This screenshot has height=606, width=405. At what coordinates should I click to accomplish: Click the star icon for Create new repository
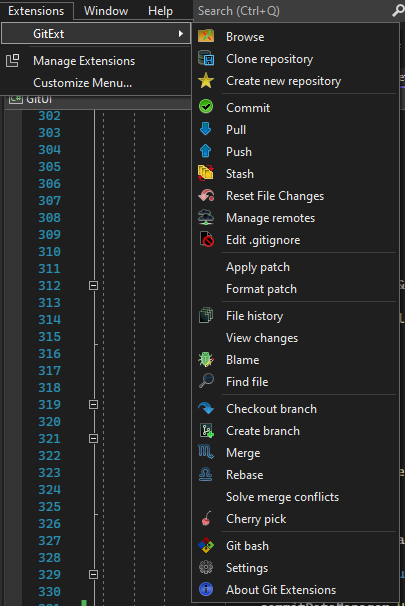pos(206,80)
